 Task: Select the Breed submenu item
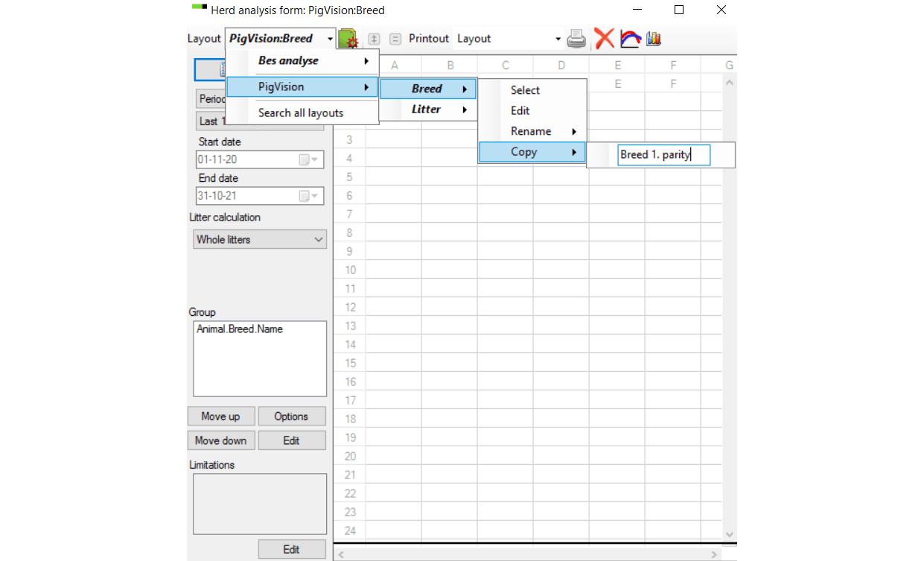pyautogui.click(x=428, y=89)
